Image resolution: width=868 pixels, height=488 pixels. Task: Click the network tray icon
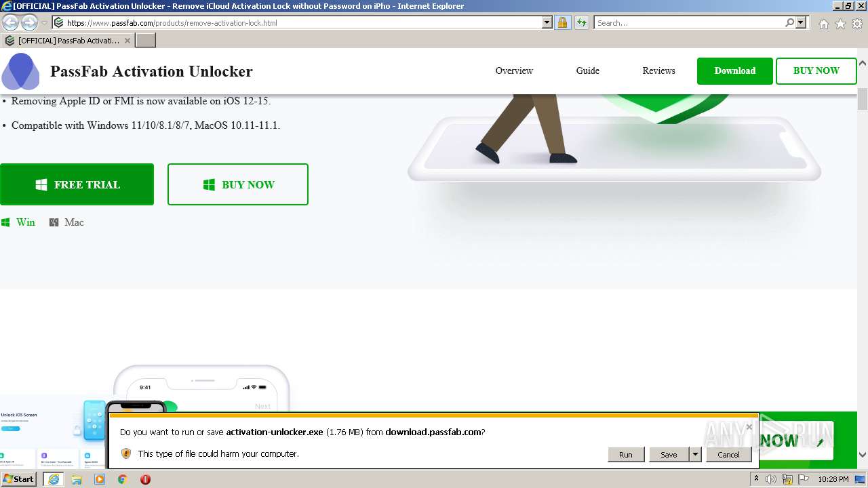(x=787, y=479)
